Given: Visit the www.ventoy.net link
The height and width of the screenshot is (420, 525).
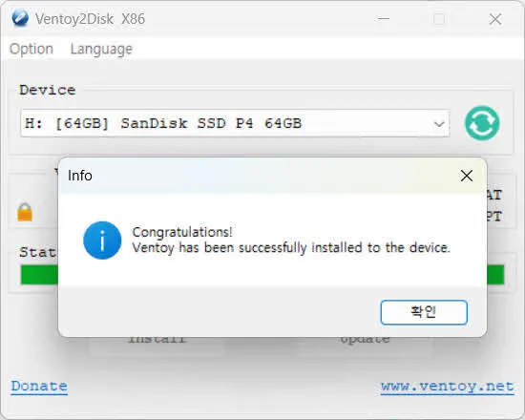Looking at the screenshot, I should coord(448,387).
